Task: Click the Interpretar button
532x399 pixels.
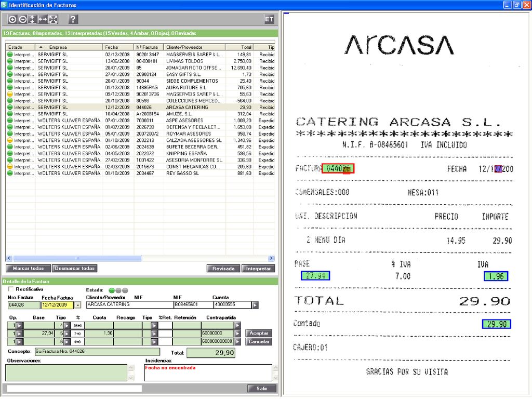Action: 258,269
